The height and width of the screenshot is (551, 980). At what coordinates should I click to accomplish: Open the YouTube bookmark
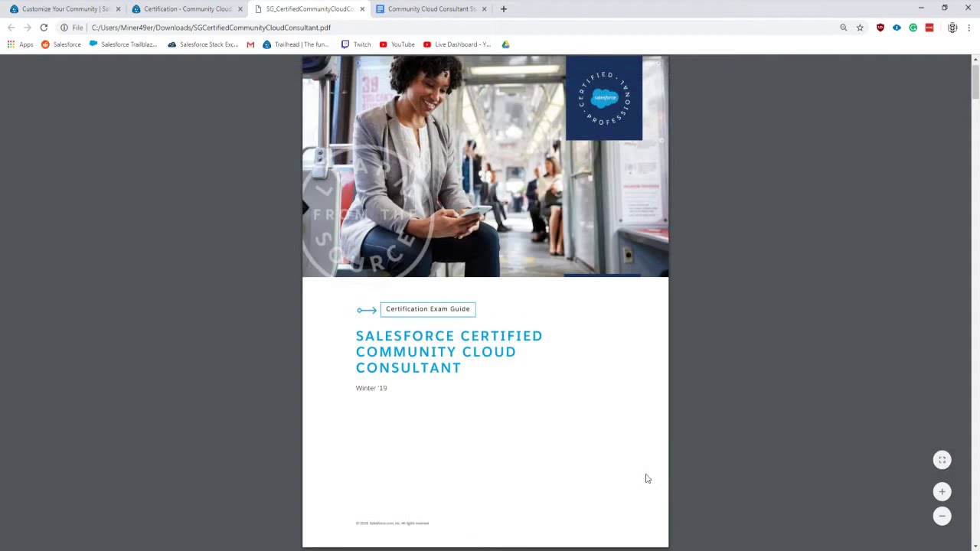pos(397,44)
